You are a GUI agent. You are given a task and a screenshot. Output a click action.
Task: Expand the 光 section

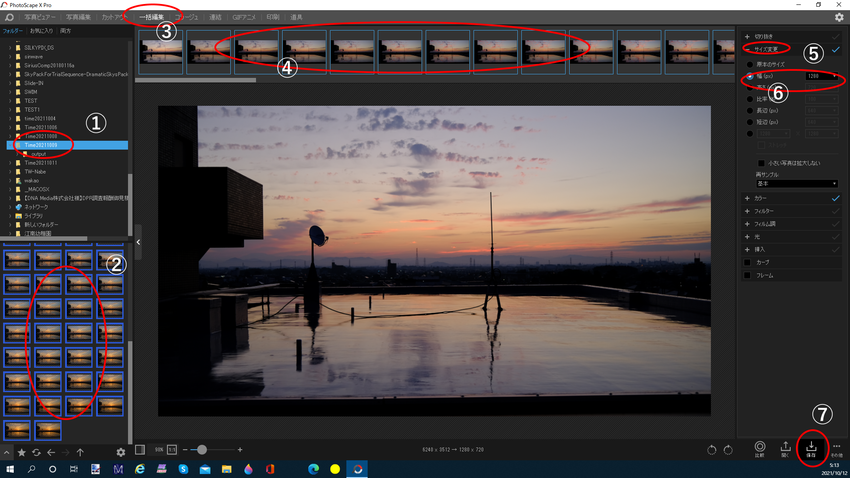(x=747, y=237)
